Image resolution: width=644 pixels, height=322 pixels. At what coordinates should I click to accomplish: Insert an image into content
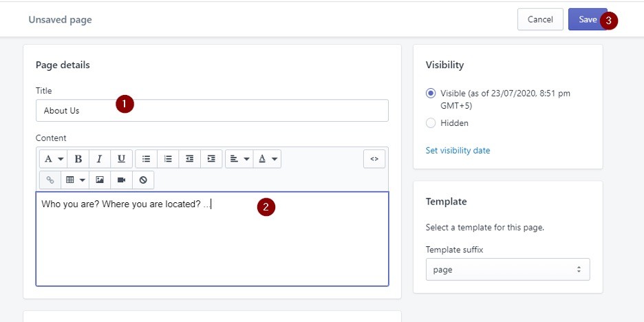100,180
